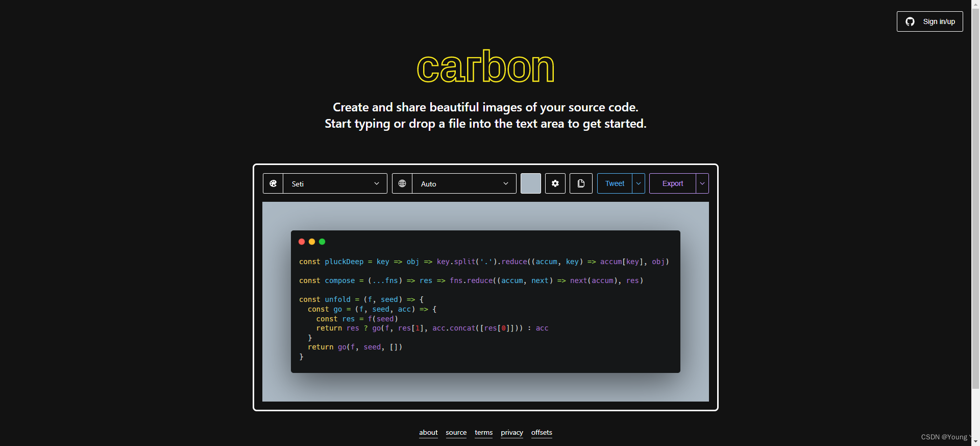Expand the Tweet options arrow
This screenshot has width=980, height=446.
pos(639,183)
